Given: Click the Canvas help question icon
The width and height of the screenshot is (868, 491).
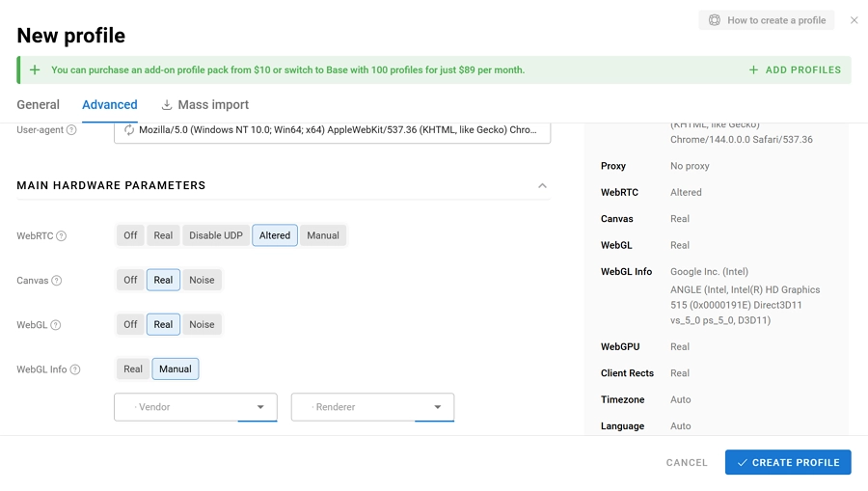Looking at the screenshot, I should coord(57,281).
